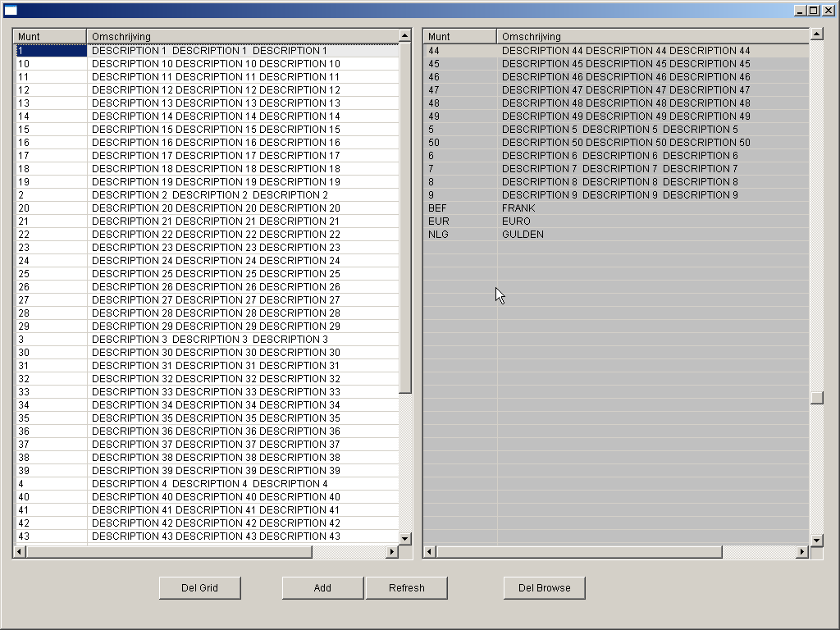The height and width of the screenshot is (630, 840).
Task: Select Munt cell '50' in right browse
Action: pos(460,143)
